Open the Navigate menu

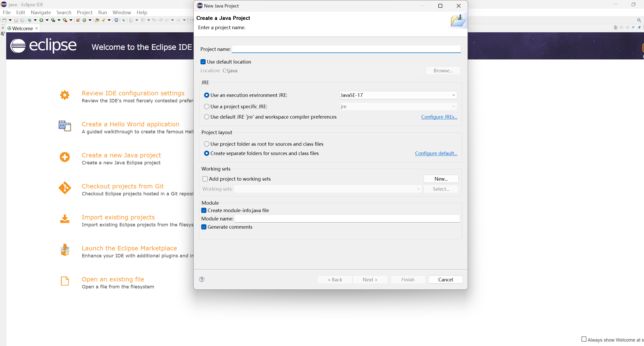(41, 12)
